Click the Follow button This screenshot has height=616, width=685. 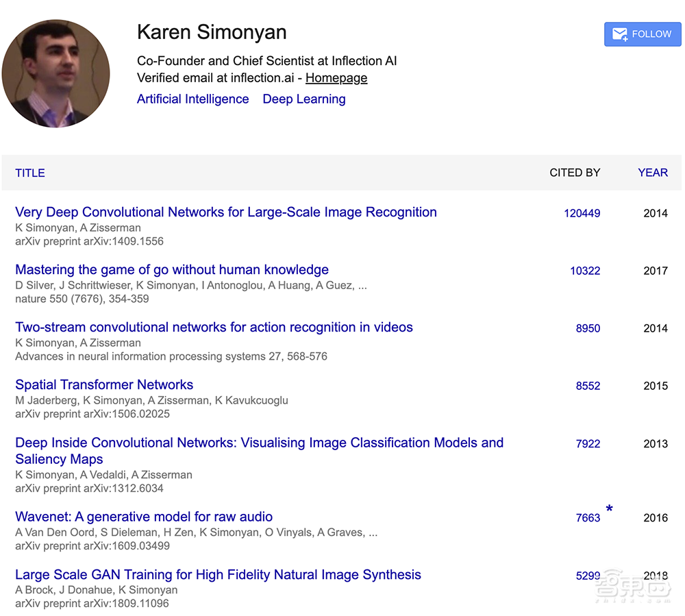pyautogui.click(x=643, y=34)
